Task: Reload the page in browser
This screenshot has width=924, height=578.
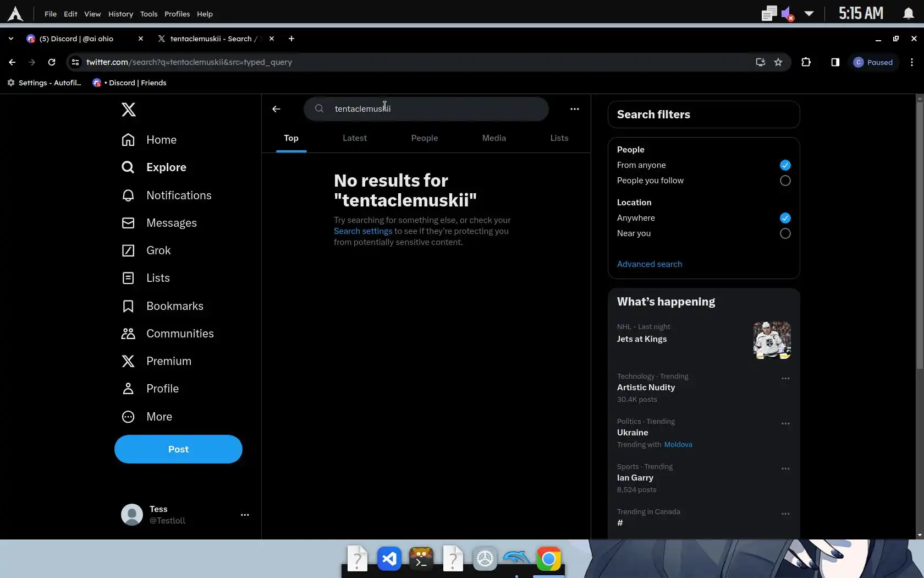Action: point(52,62)
